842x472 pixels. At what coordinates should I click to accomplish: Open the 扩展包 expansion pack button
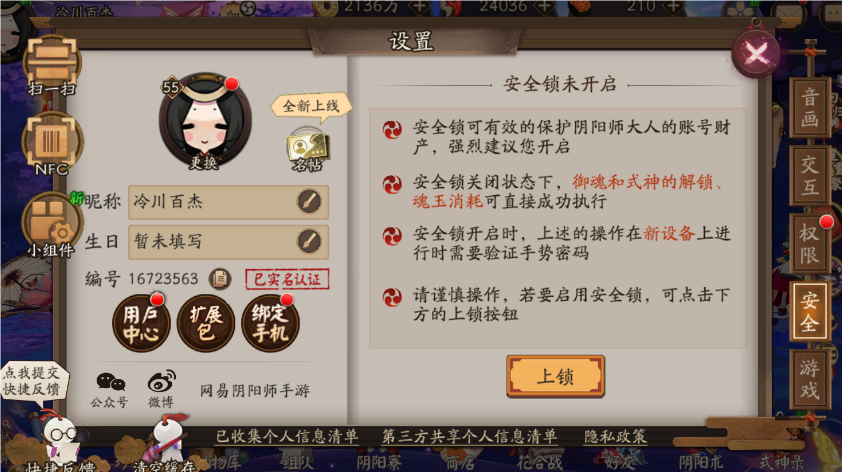pos(206,323)
